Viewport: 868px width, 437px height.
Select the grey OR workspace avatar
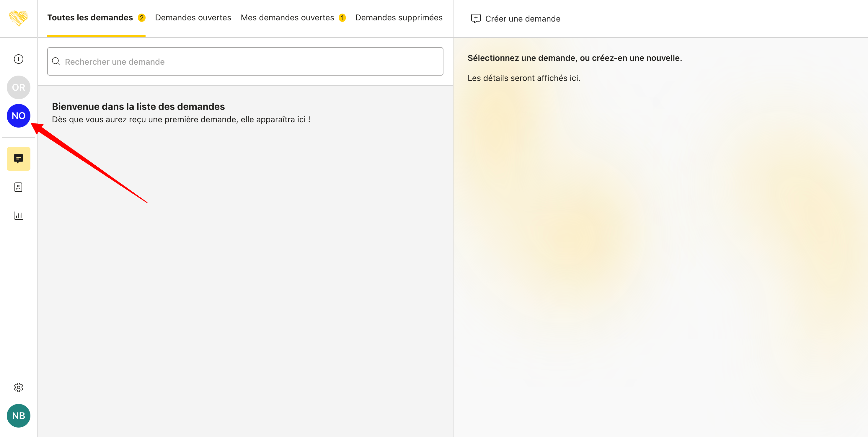[19, 87]
